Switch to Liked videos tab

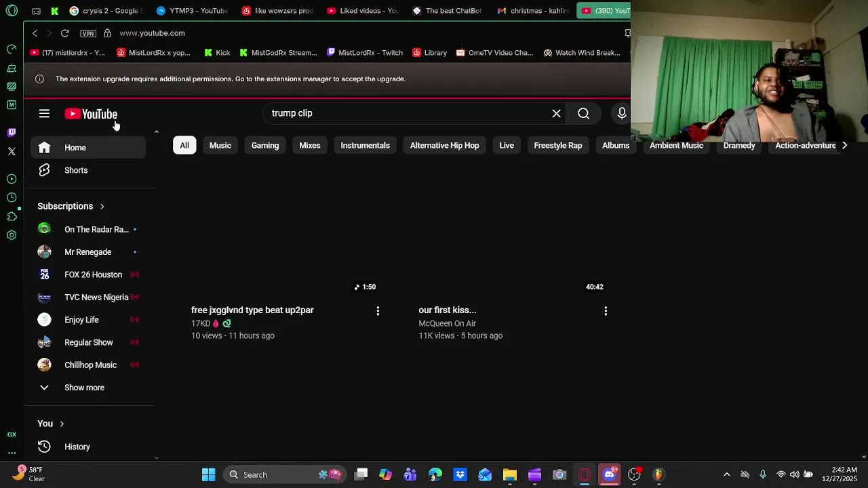point(363,11)
